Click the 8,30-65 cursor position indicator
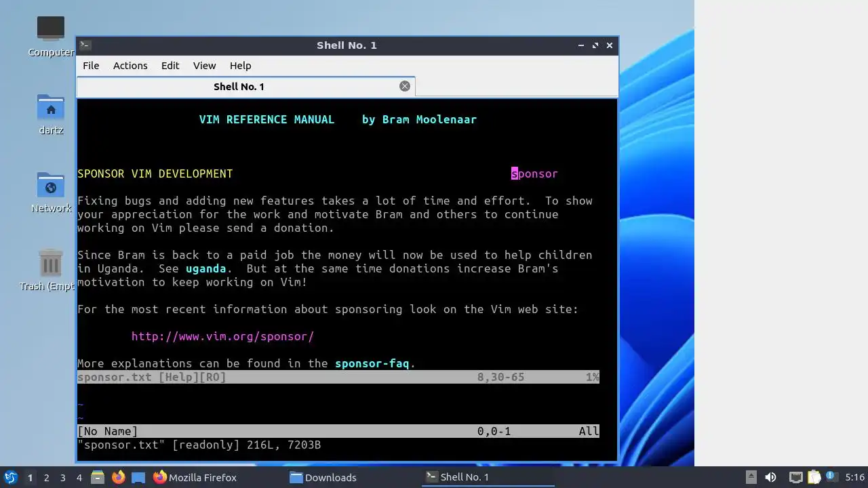Screen dimensions: 868x488 tap(500, 377)
